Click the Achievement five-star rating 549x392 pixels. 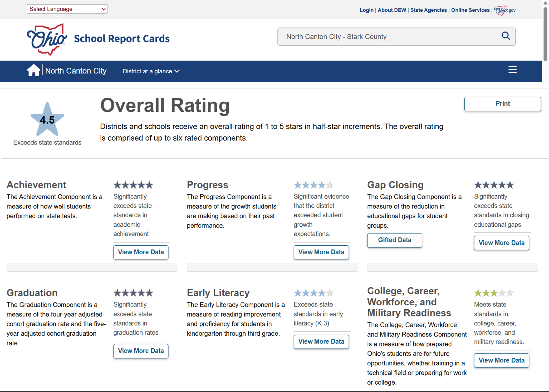(133, 185)
